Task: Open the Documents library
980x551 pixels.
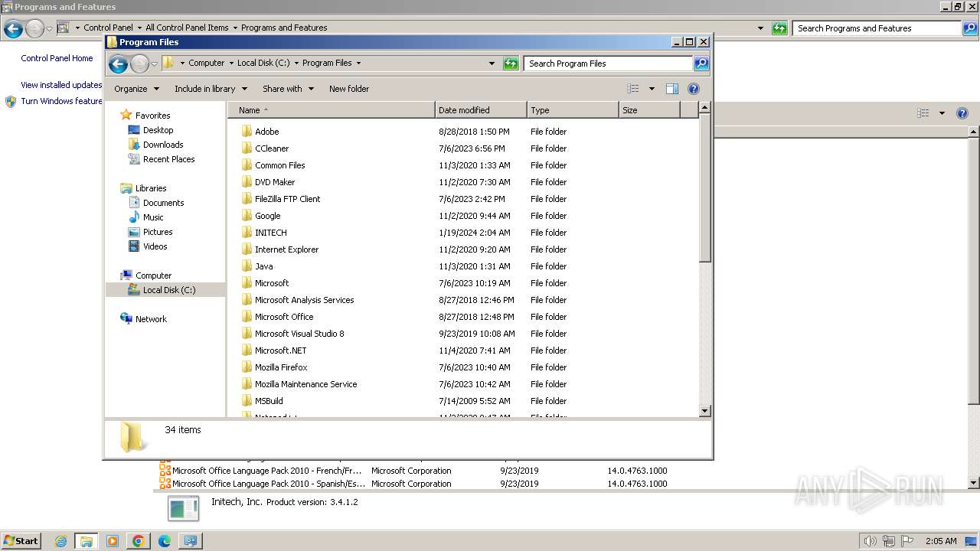Action: (x=163, y=203)
